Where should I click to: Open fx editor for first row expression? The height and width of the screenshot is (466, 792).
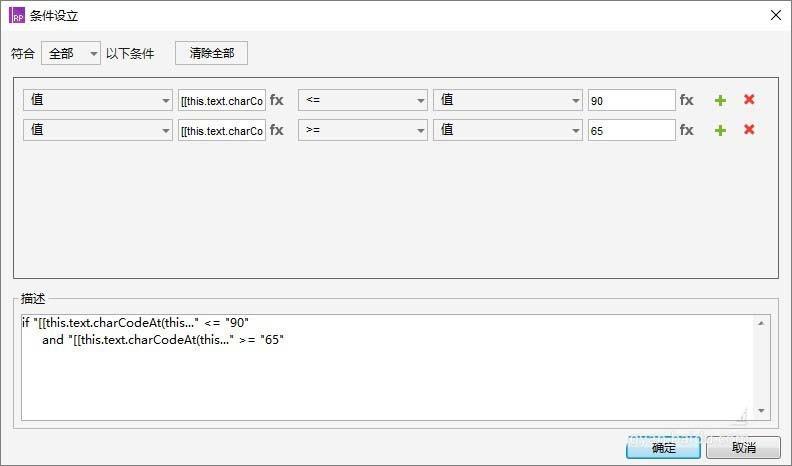pyautogui.click(x=277, y=100)
